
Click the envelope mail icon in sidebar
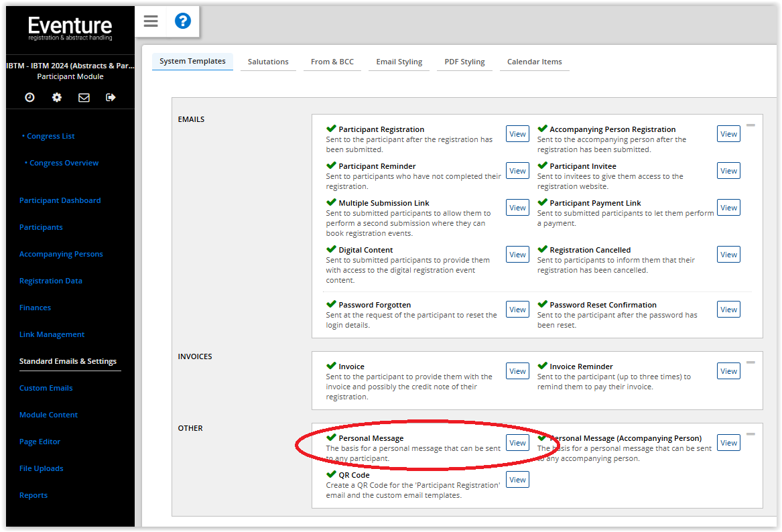coord(84,97)
